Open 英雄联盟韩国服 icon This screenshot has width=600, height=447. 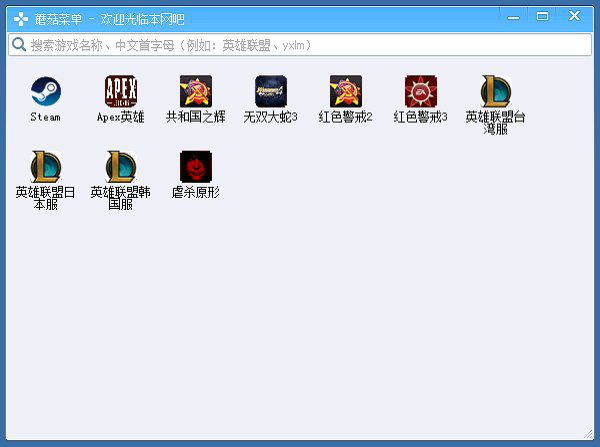click(121, 166)
